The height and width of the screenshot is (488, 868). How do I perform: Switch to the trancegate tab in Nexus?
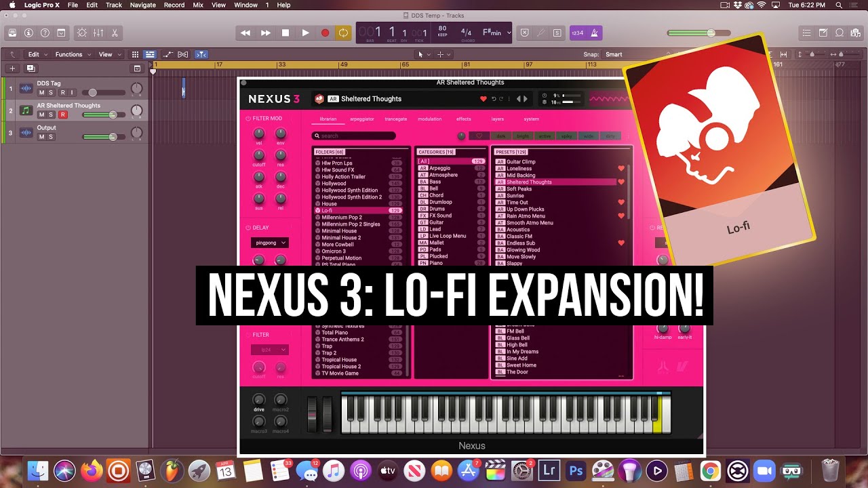(x=396, y=119)
